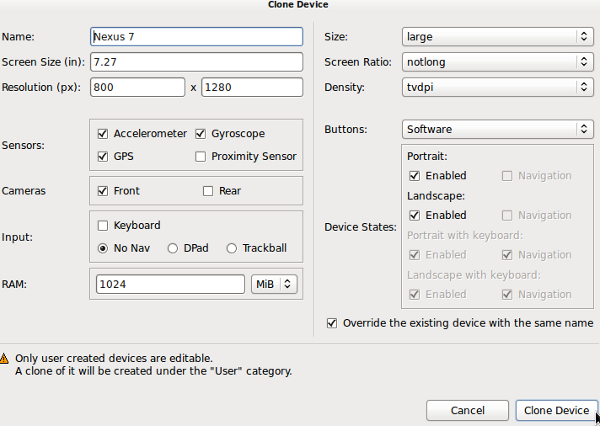Select the Trackball navigation option
Image resolution: width=600 pixels, height=426 pixels.
[232, 248]
